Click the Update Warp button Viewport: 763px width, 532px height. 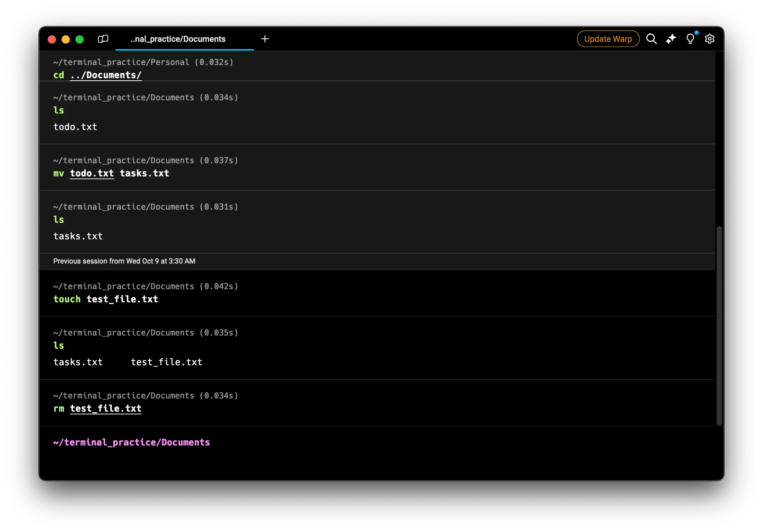pos(608,39)
